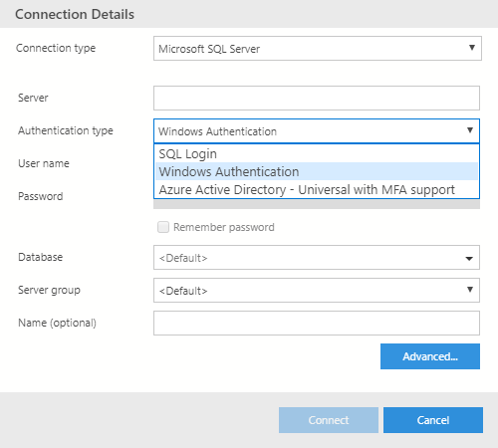Image resolution: width=498 pixels, height=448 pixels.
Task: Click the Database caret arrow icon
Action: (x=469, y=259)
